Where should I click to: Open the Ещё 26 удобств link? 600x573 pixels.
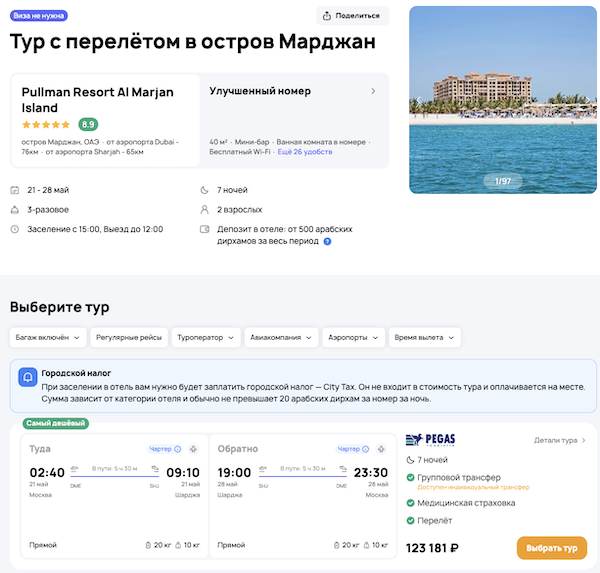305,152
